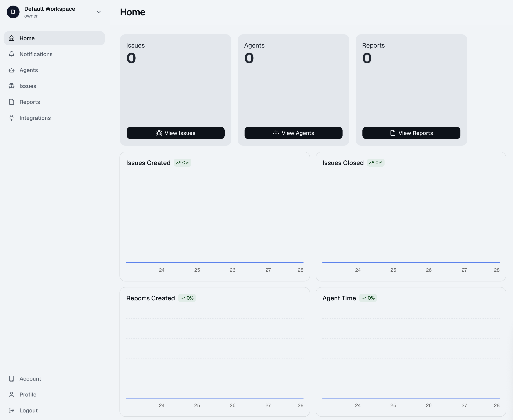Click the 0% value in Agent Time badge

coord(371,298)
